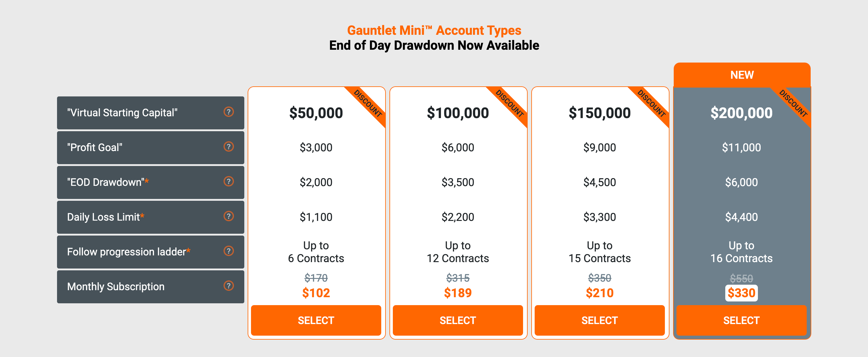Click the $100,000 capital heading
The image size is (868, 357).
pyautogui.click(x=457, y=113)
